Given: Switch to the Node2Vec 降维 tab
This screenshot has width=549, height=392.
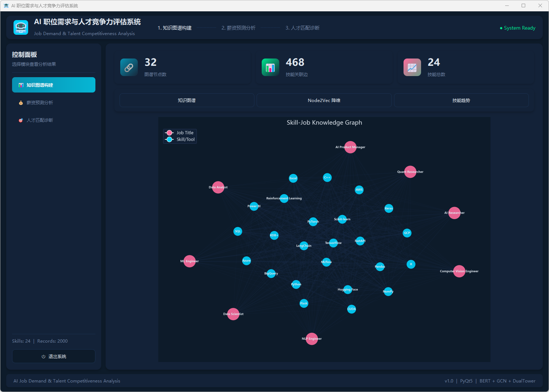Looking at the screenshot, I should 324,100.
